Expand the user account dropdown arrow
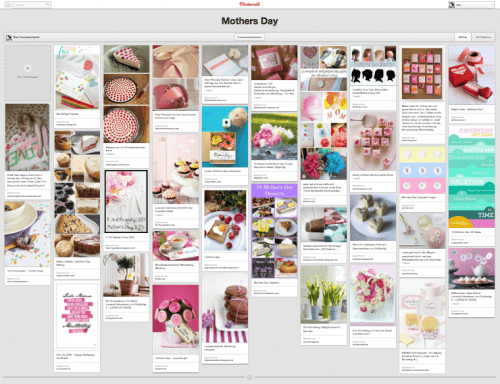Viewport: 500px width, 384px height. coord(492,5)
